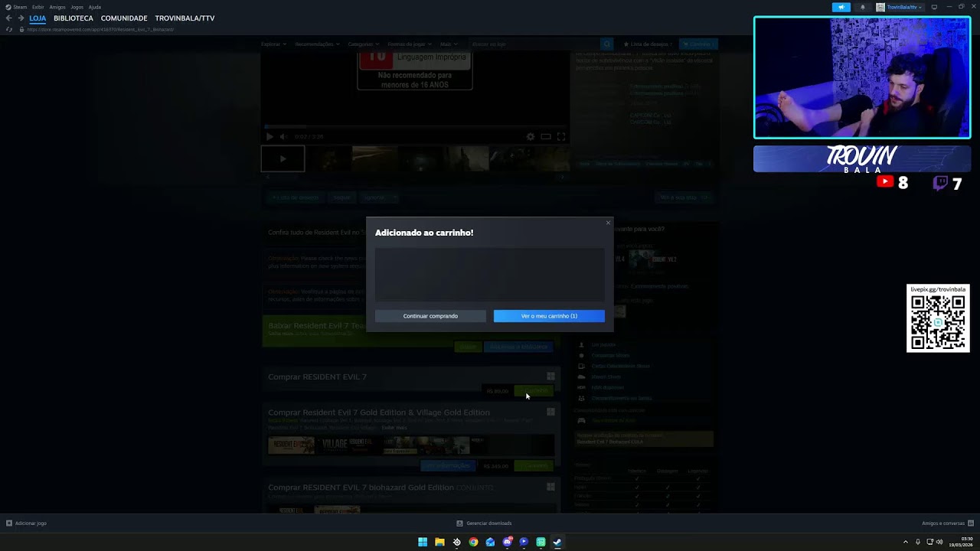This screenshot has width=980, height=551.
Task: Open the Exibir menu
Action: tap(38, 7)
